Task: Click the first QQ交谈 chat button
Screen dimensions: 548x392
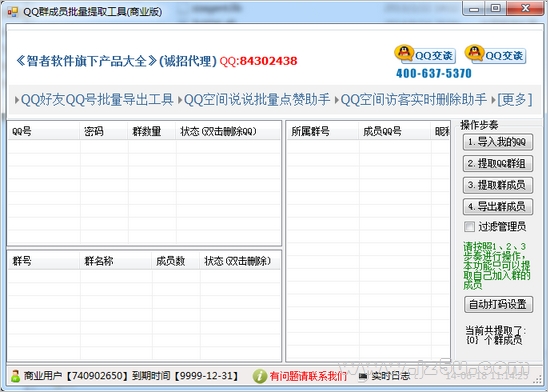Action: pos(425,55)
